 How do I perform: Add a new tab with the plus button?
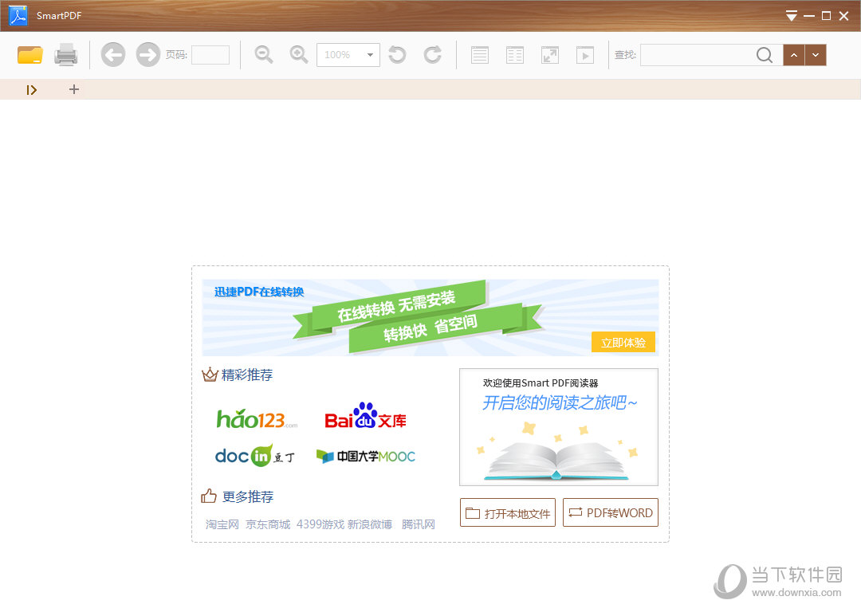pos(74,89)
